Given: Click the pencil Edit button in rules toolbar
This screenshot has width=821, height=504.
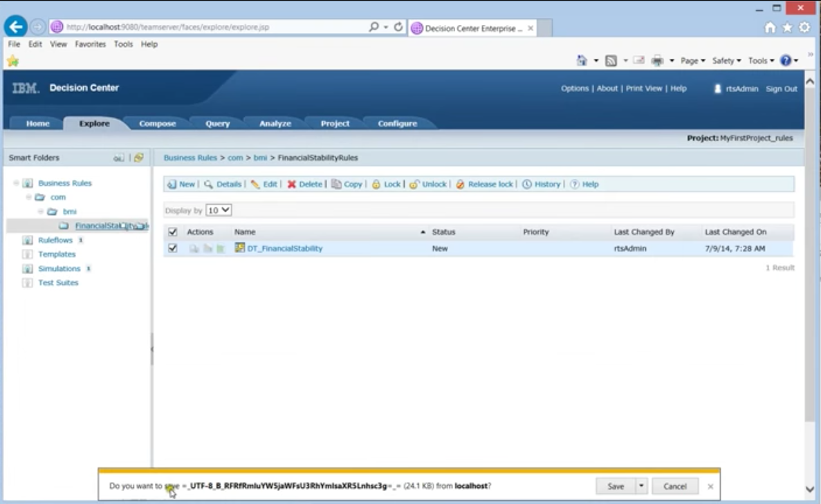Looking at the screenshot, I should pyautogui.click(x=264, y=184).
